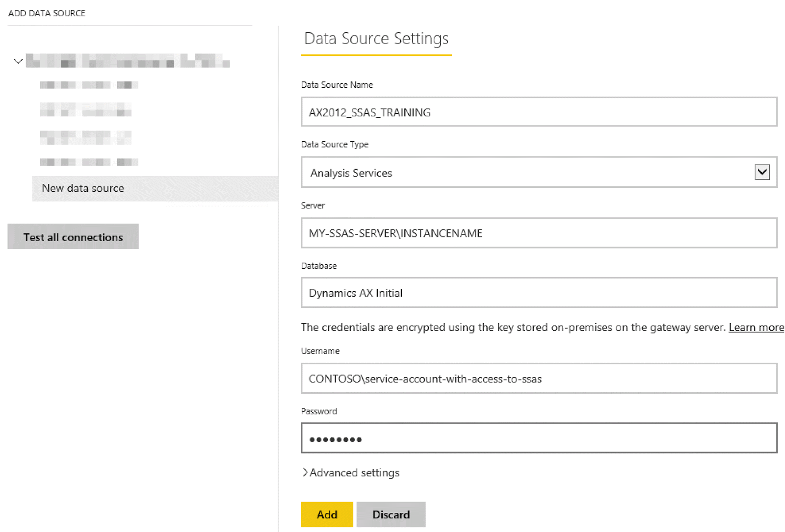
Task: Switch to the Data Source Settings tab
Action: pyautogui.click(x=376, y=39)
